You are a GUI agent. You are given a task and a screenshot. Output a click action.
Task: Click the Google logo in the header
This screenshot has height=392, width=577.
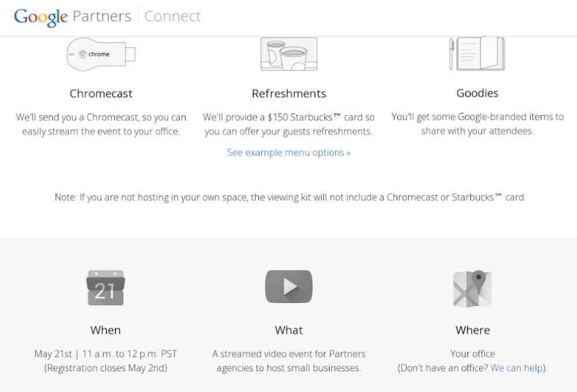[41, 17]
